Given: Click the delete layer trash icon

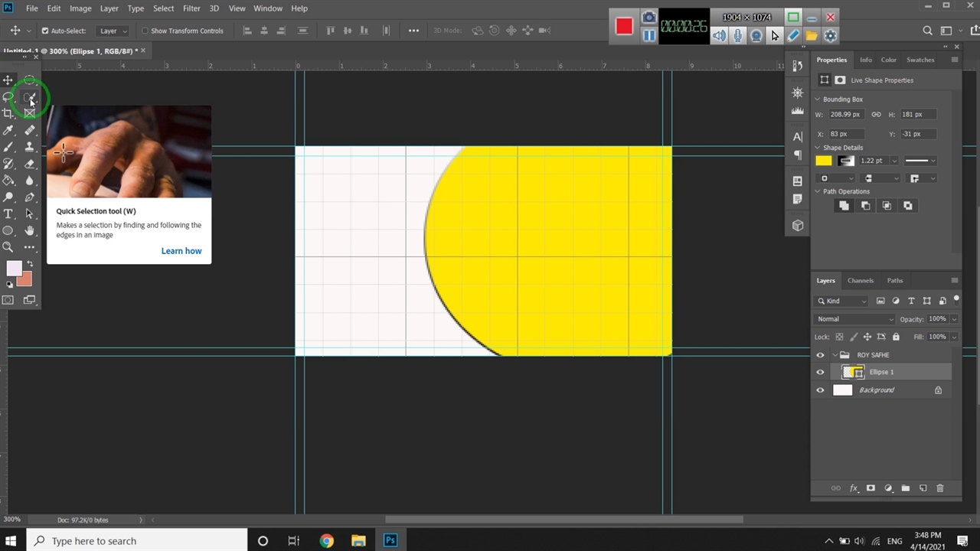Looking at the screenshot, I should (940, 488).
